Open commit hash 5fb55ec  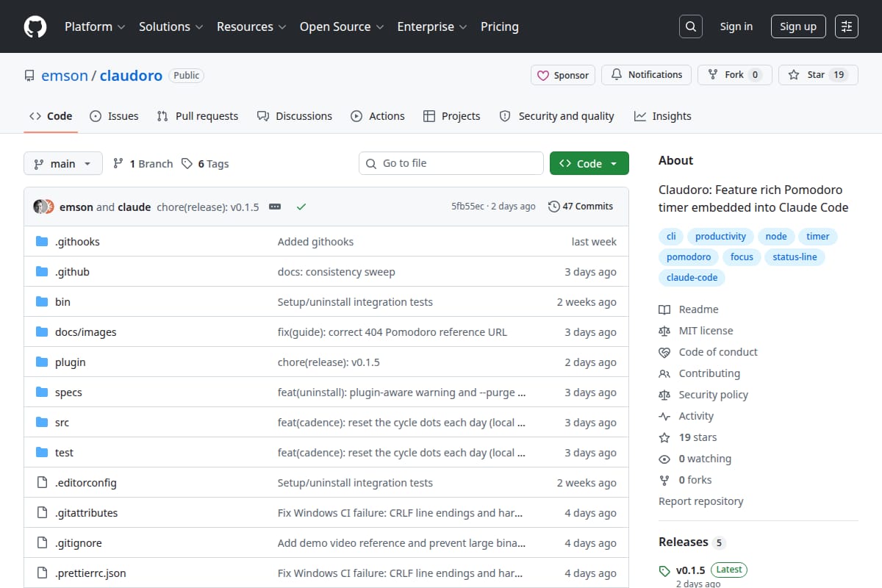point(467,207)
